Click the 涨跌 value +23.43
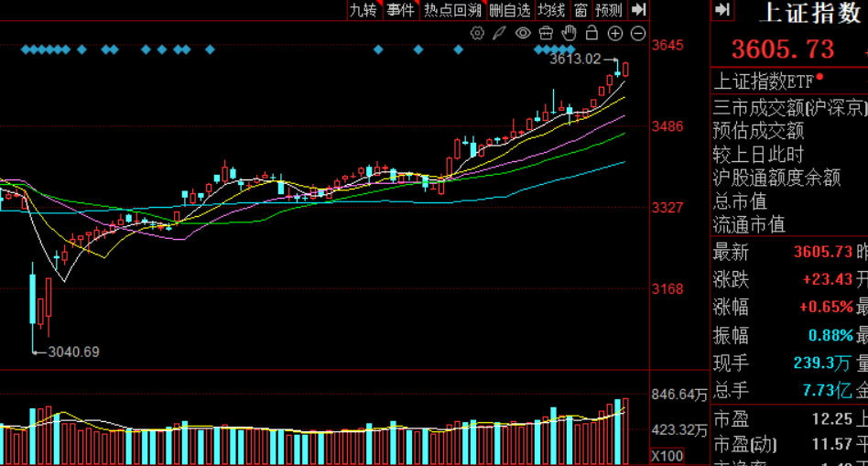 828,279
